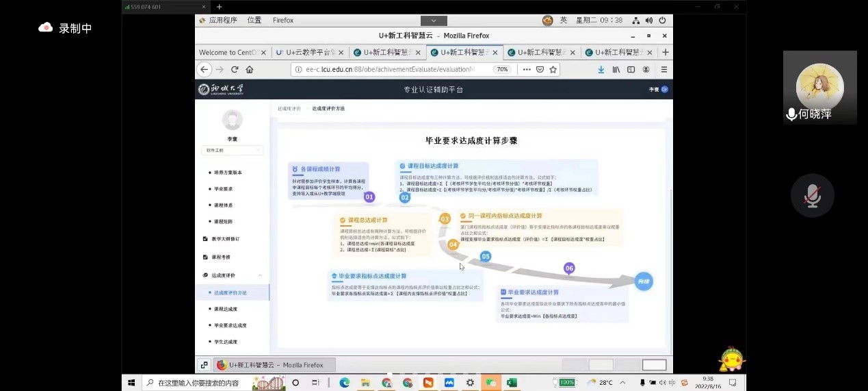This screenshot has width=868, height=391.
Task: Expand the 软件工程 major dropdown
Action: (232, 150)
